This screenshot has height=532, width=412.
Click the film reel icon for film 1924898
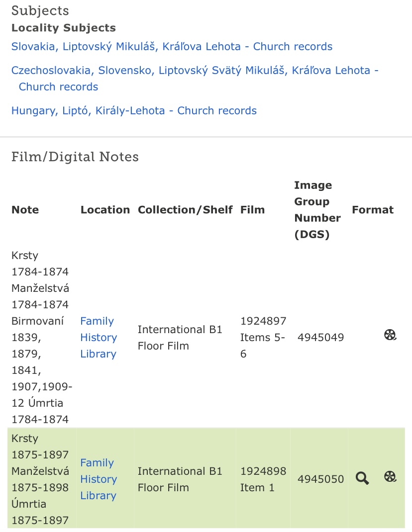[x=390, y=477]
